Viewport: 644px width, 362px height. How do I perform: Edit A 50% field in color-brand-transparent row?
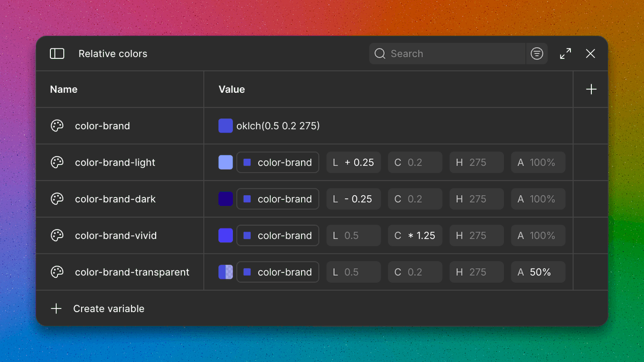coord(538,272)
